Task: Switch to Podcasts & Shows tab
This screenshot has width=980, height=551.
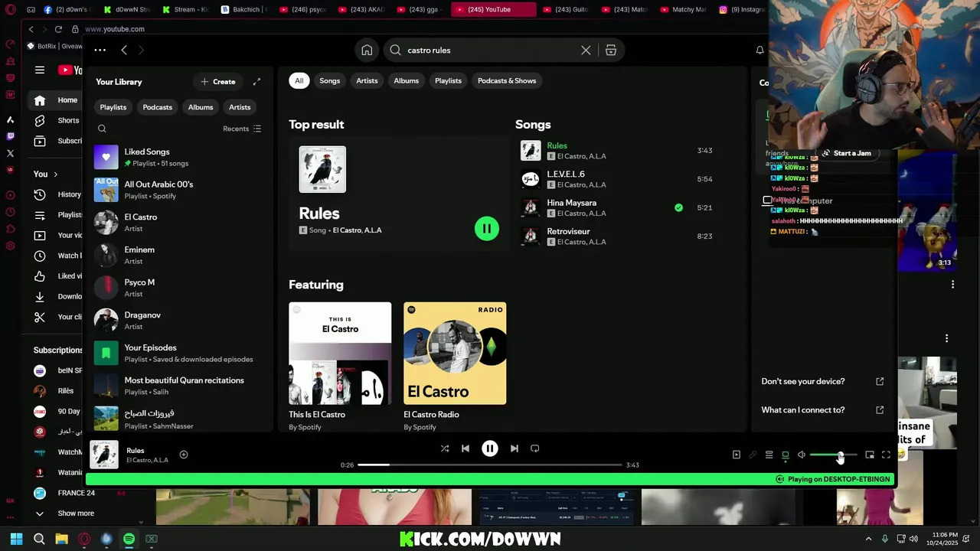Action: click(507, 80)
